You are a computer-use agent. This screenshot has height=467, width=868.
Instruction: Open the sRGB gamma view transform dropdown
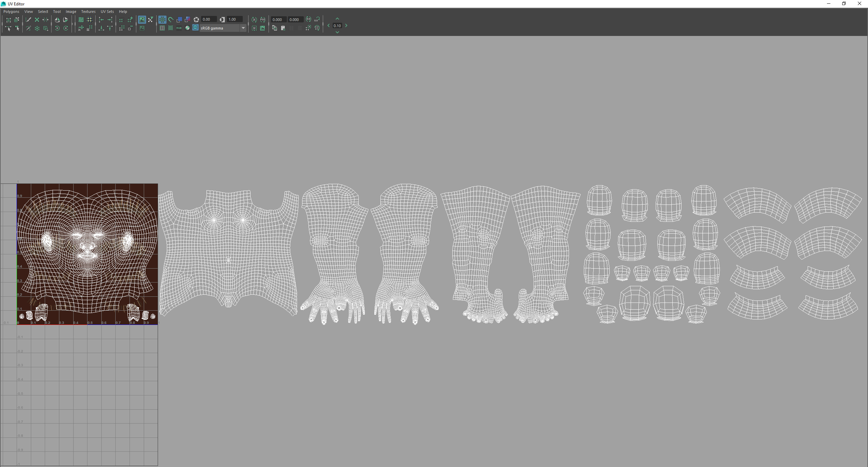pos(243,28)
